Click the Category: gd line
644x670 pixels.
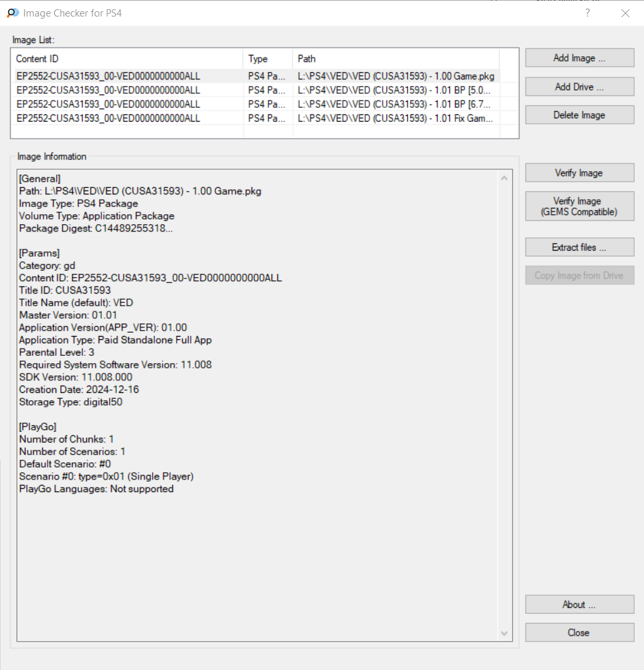[x=47, y=265]
